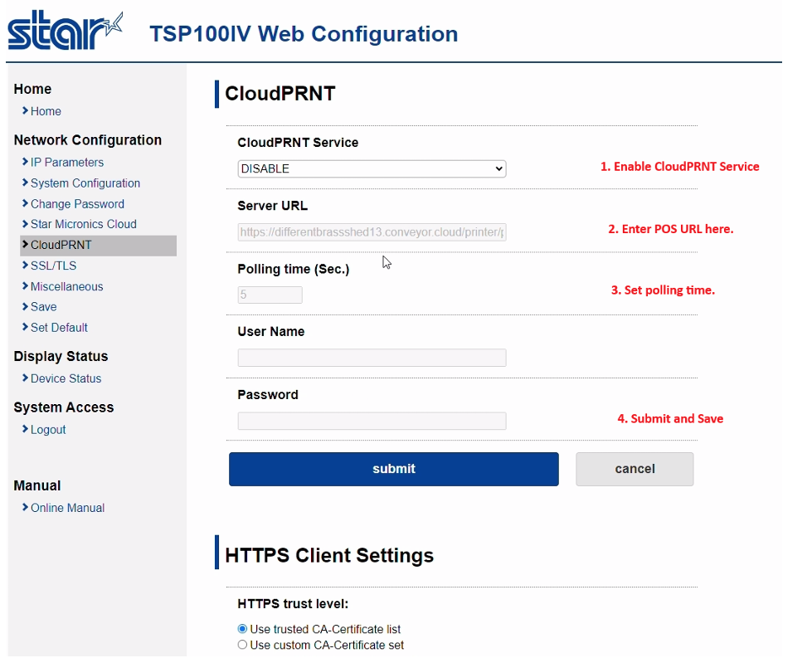Click the User Name label

click(271, 332)
